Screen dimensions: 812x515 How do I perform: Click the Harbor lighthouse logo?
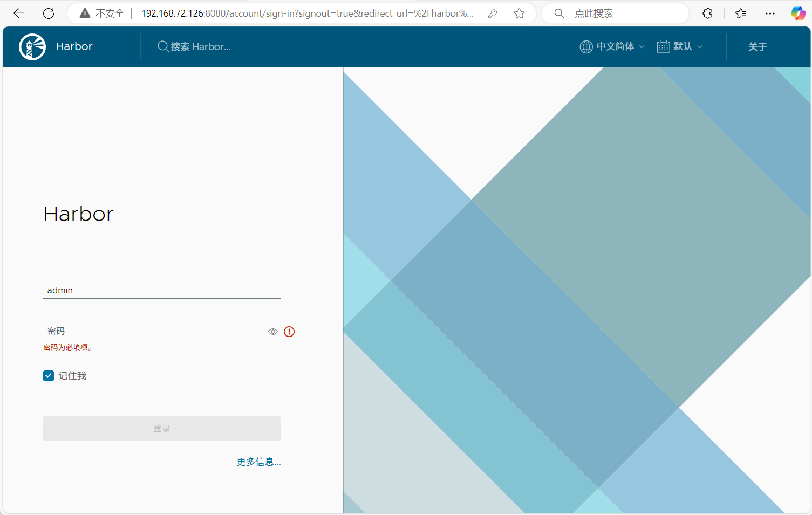pos(32,47)
